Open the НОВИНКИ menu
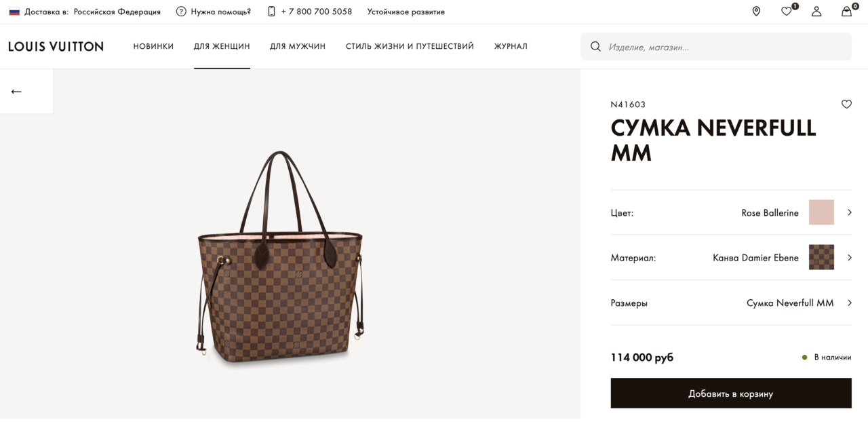This screenshot has width=868, height=422. coord(153,46)
